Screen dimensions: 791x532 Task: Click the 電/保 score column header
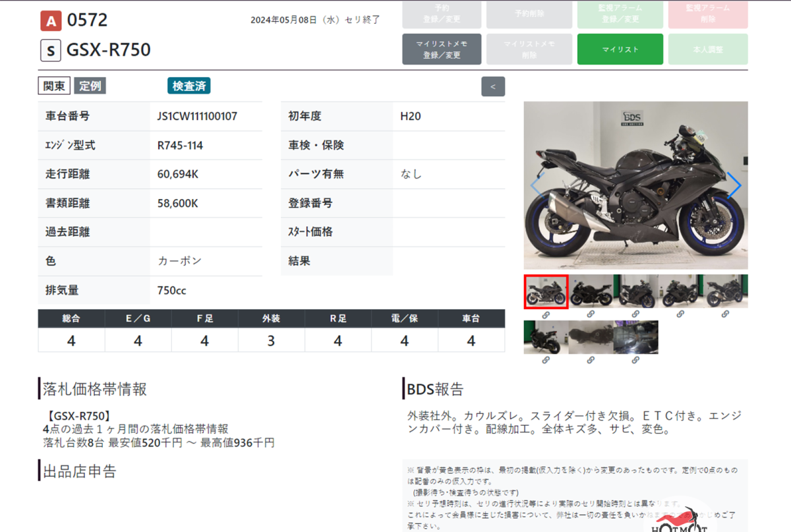click(405, 318)
